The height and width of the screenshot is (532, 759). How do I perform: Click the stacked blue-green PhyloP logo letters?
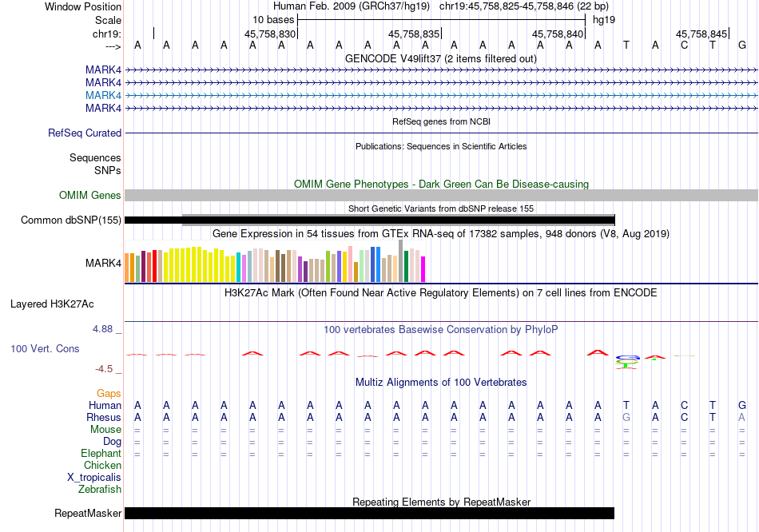[x=627, y=362]
